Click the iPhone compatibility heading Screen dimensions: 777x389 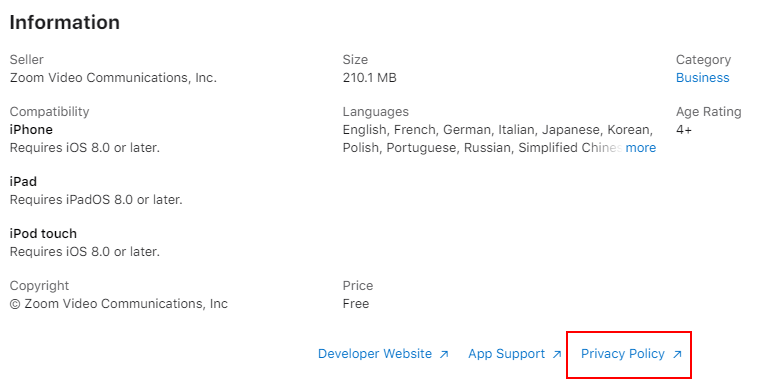click(31, 130)
